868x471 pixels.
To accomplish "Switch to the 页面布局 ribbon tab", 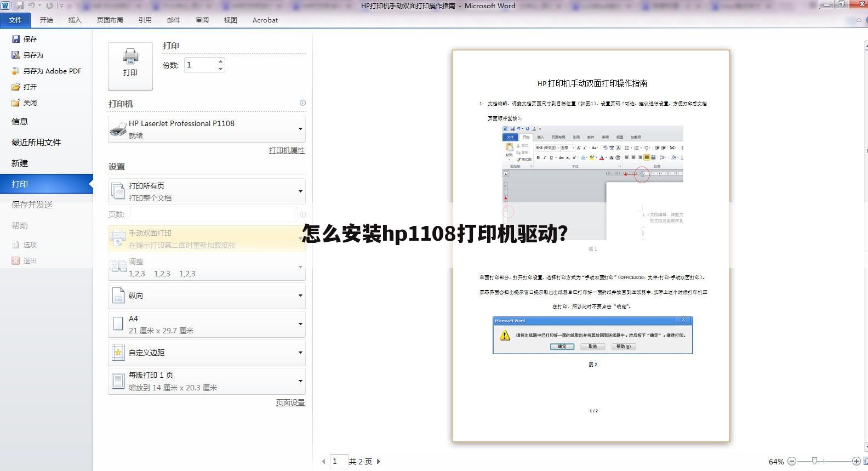I will [x=110, y=20].
